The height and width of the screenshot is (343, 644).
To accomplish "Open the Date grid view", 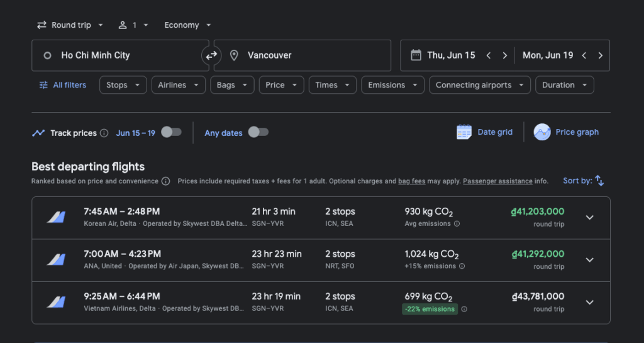I will (485, 132).
